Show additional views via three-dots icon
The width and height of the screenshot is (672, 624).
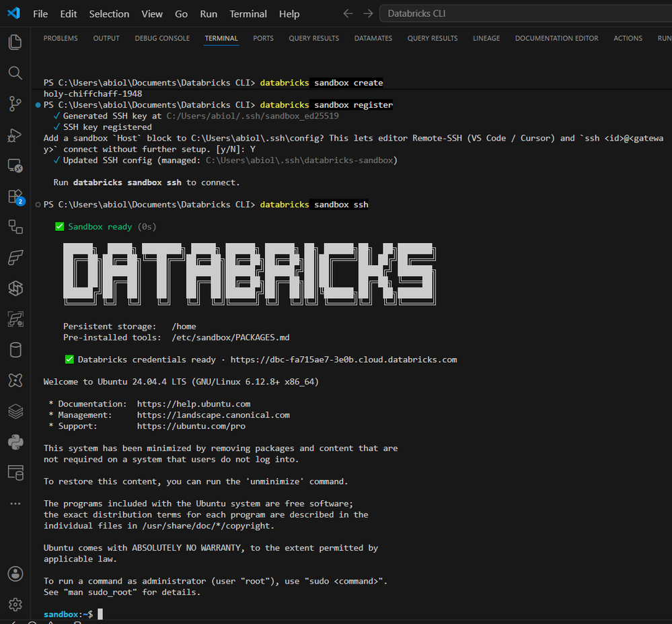15,504
